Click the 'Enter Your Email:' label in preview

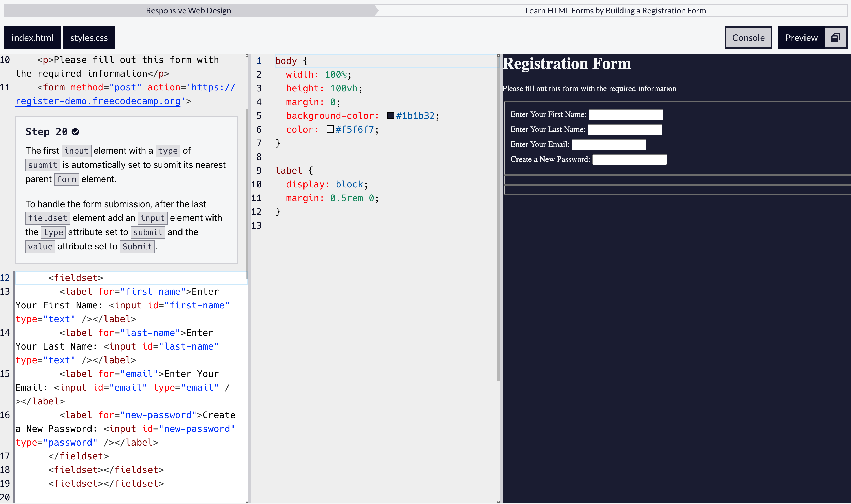540,144
